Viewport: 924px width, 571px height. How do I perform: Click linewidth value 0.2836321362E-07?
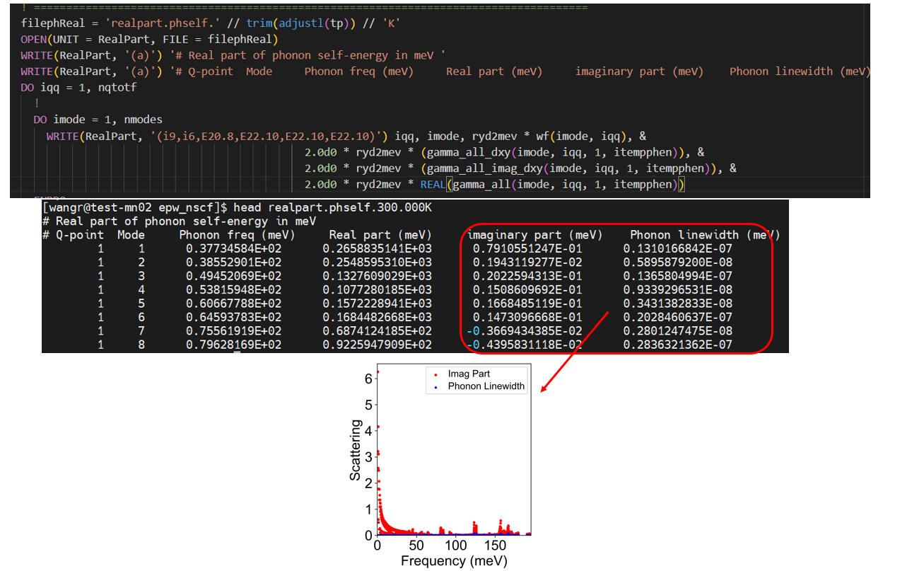(x=678, y=345)
